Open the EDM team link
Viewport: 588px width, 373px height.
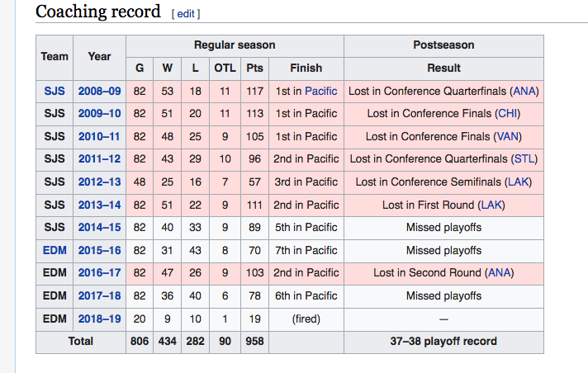coord(55,250)
